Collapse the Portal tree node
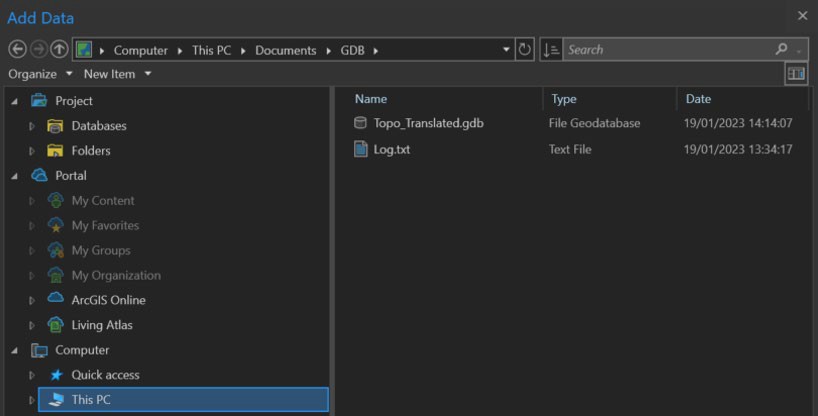 [15, 176]
